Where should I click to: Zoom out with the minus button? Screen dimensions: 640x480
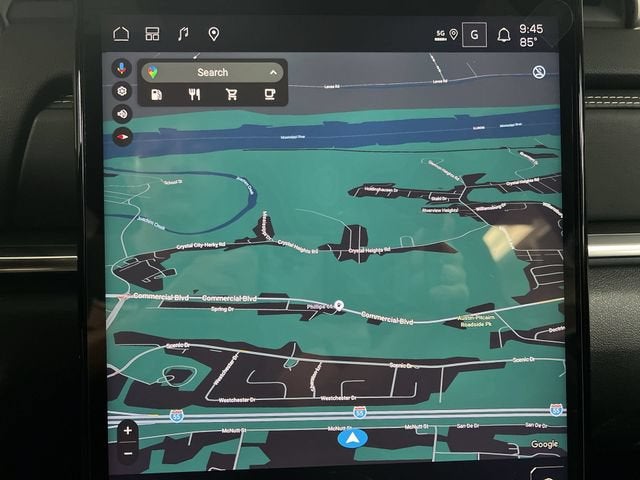(x=128, y=453)
